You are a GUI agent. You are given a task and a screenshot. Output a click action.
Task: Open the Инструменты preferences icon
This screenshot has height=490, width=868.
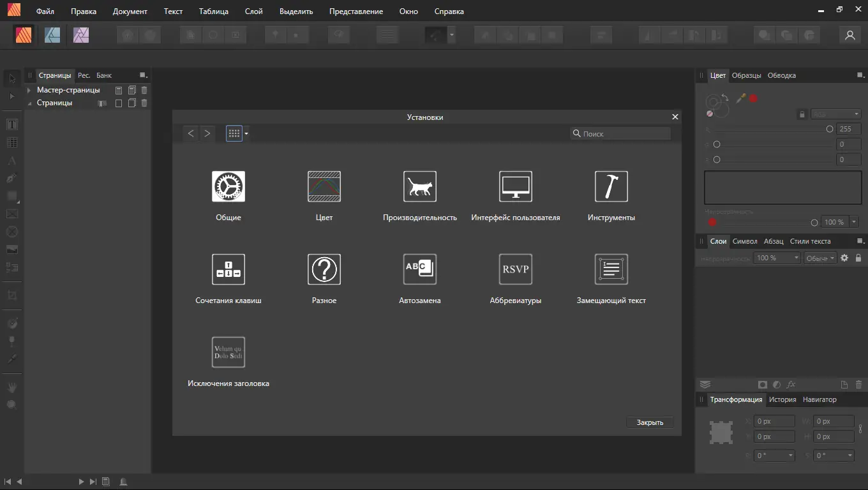(611, 186)
